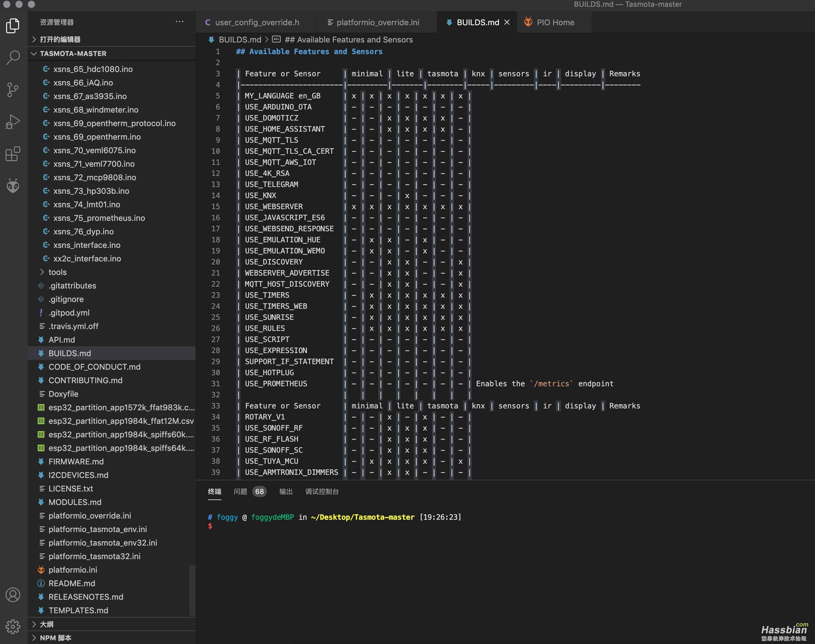Open API.md in explorer

click(112, 340)
